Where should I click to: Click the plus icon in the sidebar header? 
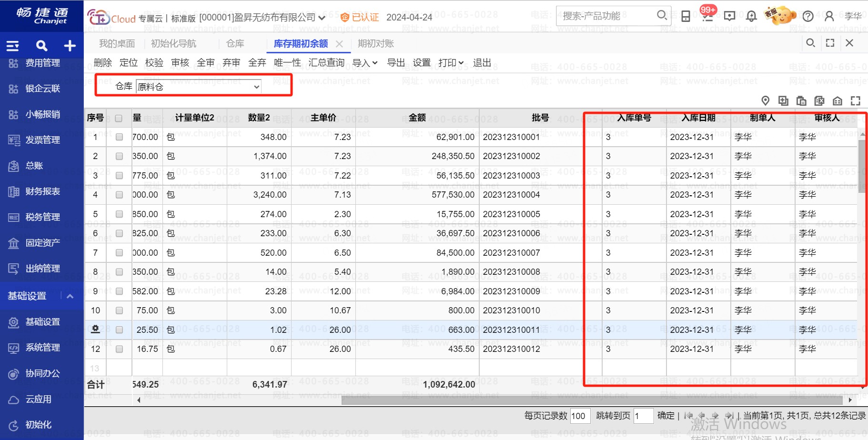(x=70, y=46)
